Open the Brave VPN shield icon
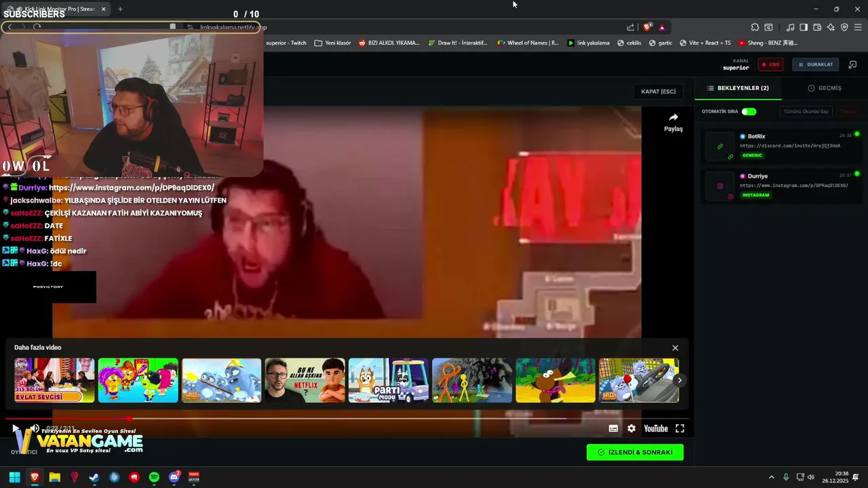868x488 pixels. 844,27
